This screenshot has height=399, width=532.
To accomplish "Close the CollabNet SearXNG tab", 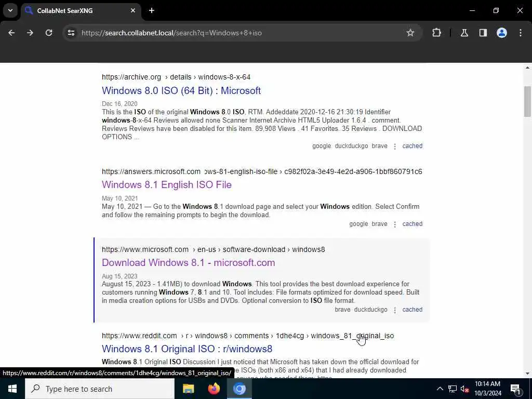I will [133, 10].
